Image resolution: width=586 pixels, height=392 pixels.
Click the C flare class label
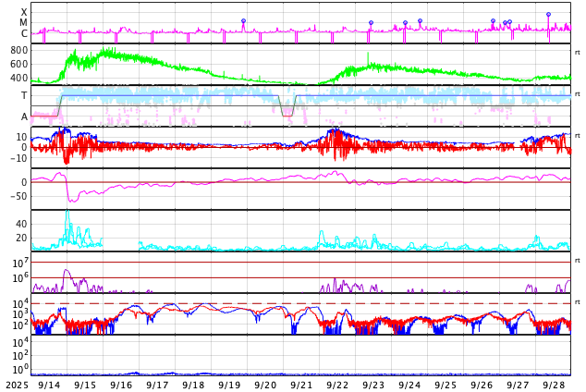click(x=24, y=34)
